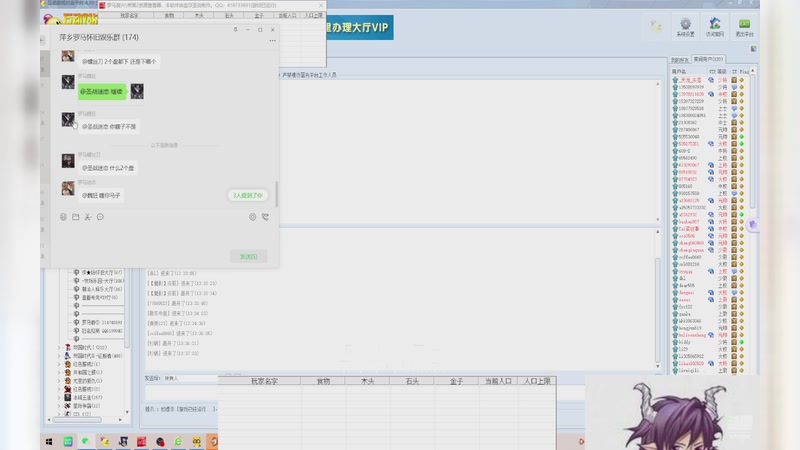800x450 pixels.
Task: Open the green e browser taskbar icon
Action: 178,442
